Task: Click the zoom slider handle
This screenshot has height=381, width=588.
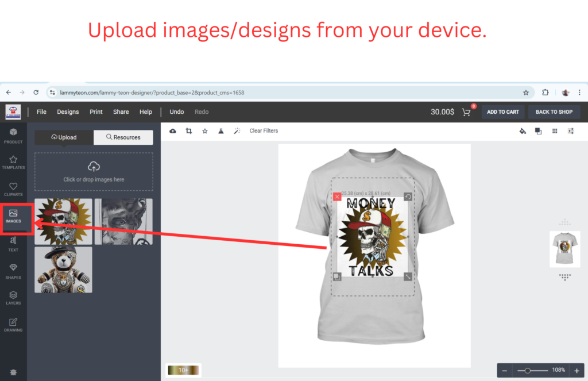Action: (527, 371)
